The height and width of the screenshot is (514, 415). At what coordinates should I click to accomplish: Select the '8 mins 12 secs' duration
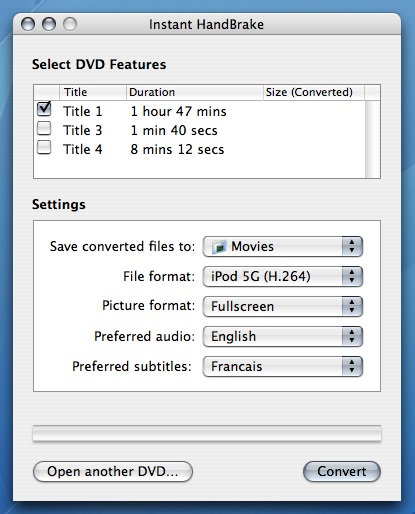click(x=177, y=149)
